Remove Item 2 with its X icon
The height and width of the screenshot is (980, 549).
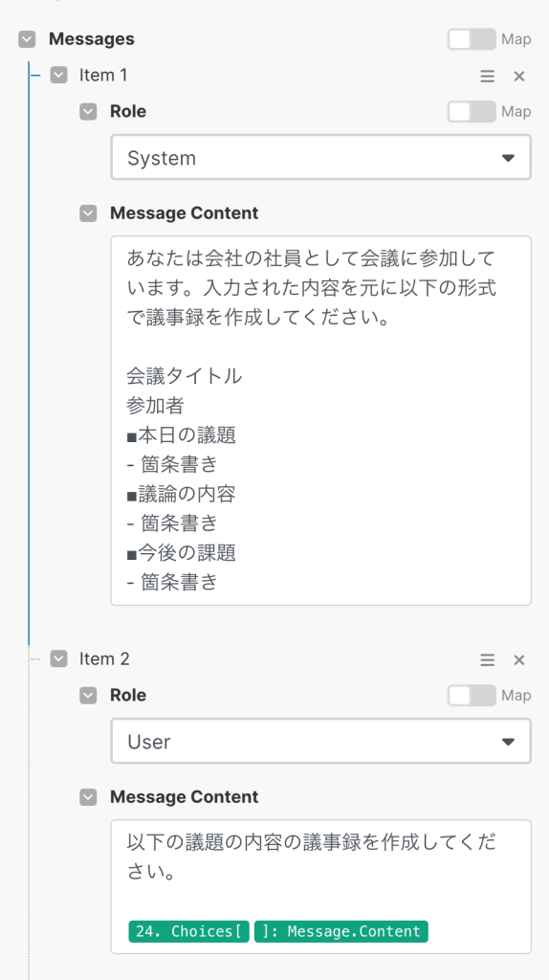click(519, 660)
